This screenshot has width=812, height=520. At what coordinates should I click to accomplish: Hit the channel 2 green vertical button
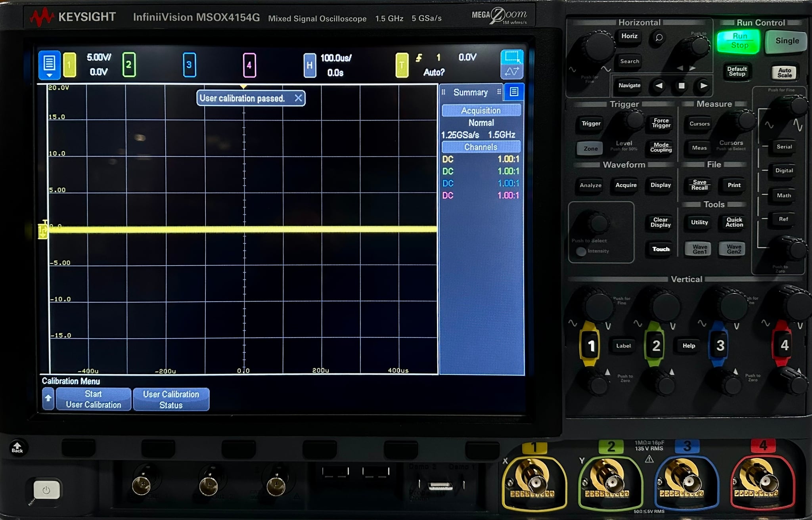click(x=655, y=346)
